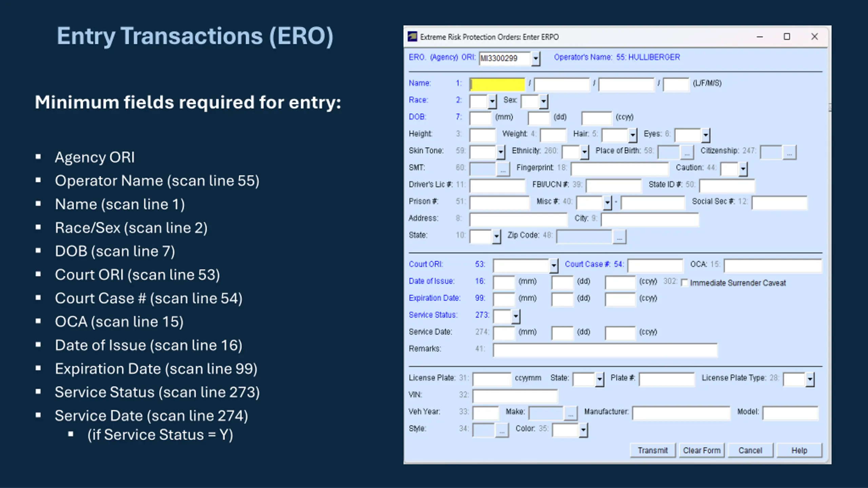Image resolution: width=868 pixels, height=488 pixels.
Task: Click the name suffix field
Action: coord(676,85)
